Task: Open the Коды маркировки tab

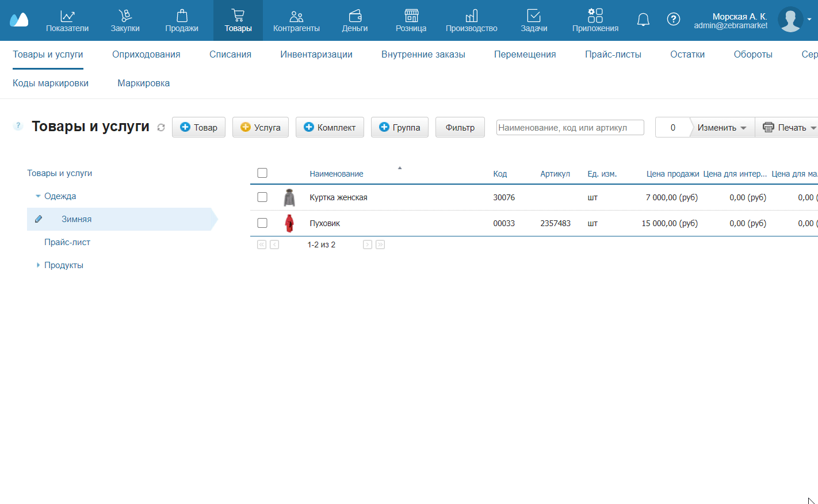Action: [x=51, y=83]
